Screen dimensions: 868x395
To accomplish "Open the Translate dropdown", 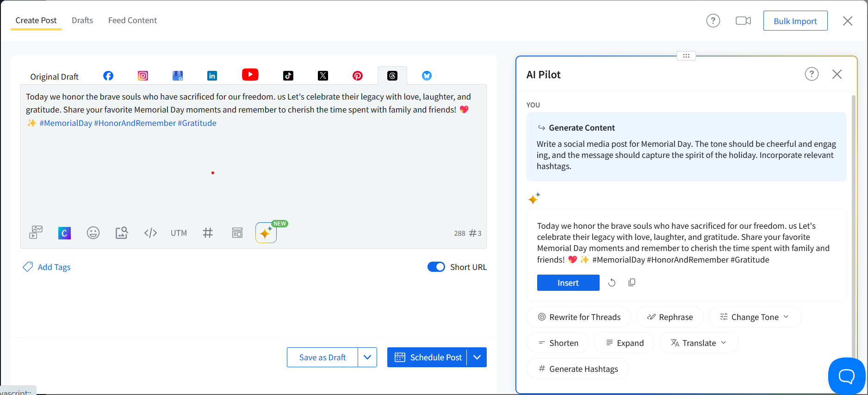I will point(699,343).
